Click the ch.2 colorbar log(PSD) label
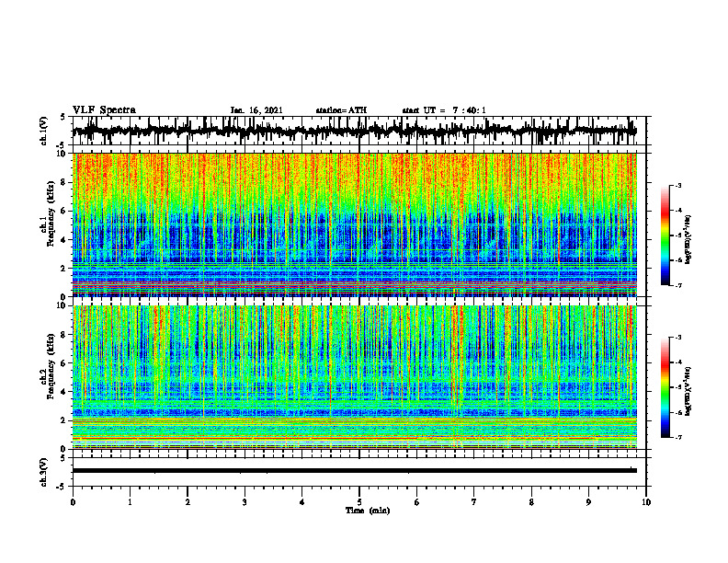 688,390
